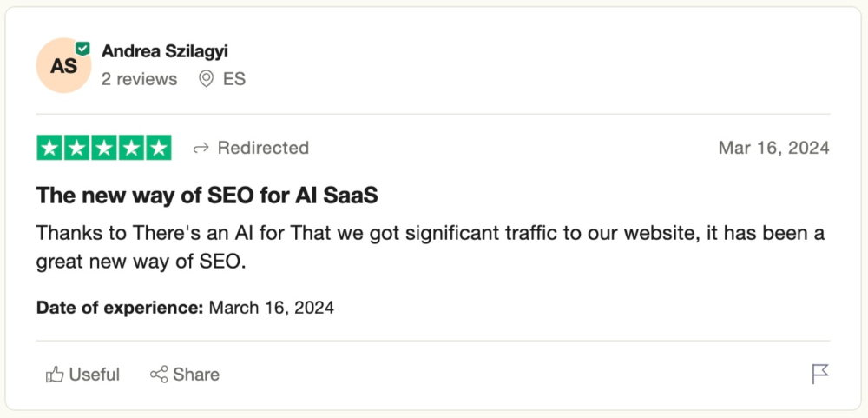The width and height of the screenshot is (868, 418).
Task: Select the third green rating star
Action: [104, 148]
